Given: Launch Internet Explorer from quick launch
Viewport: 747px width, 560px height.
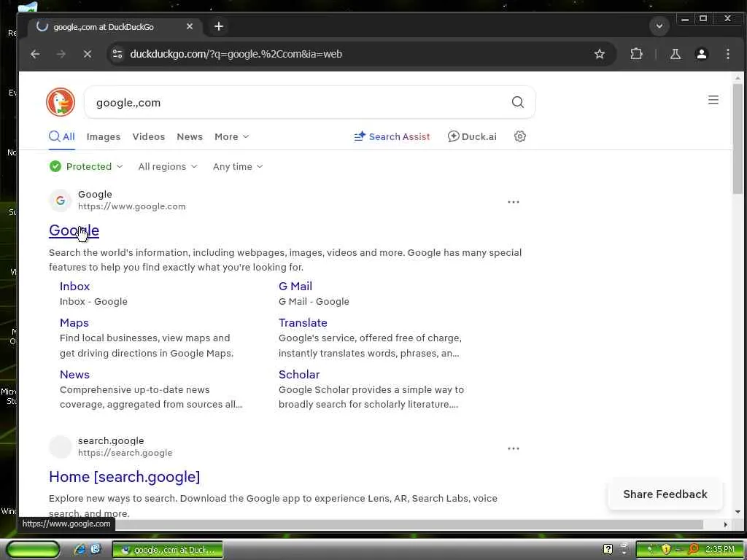Looking at the screenshot, I should tap(80, 550).
